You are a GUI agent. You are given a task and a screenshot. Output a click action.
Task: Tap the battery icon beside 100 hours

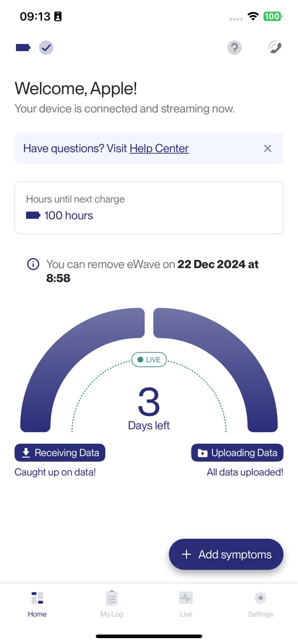pyautogui.click(x=33, y=216)
